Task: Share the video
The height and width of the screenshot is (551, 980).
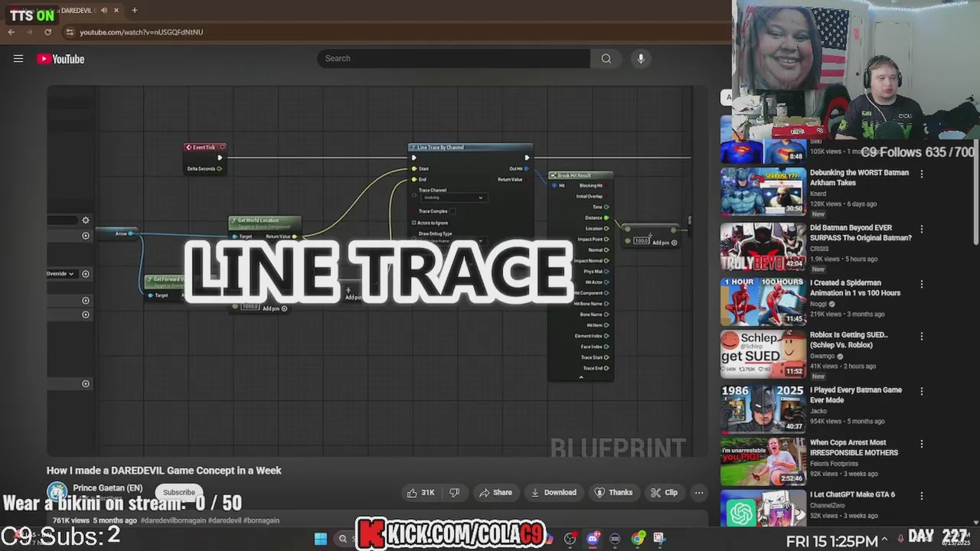Action: 495,493
